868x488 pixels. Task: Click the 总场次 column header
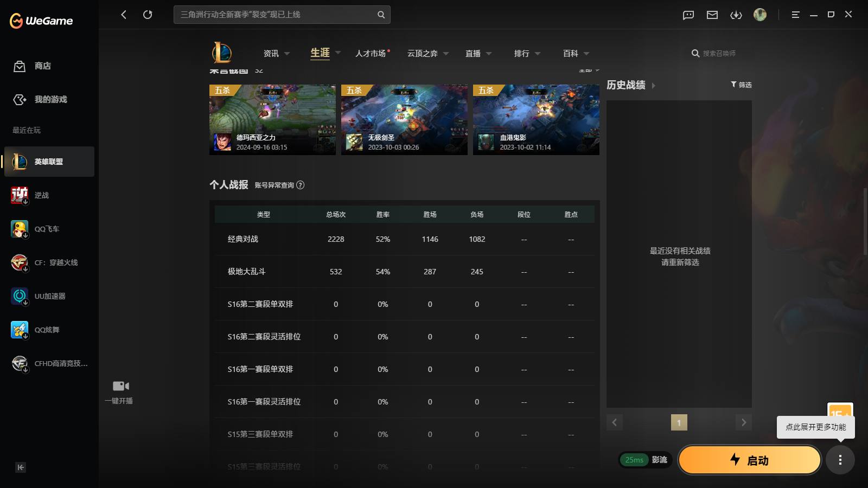(336, 215)
